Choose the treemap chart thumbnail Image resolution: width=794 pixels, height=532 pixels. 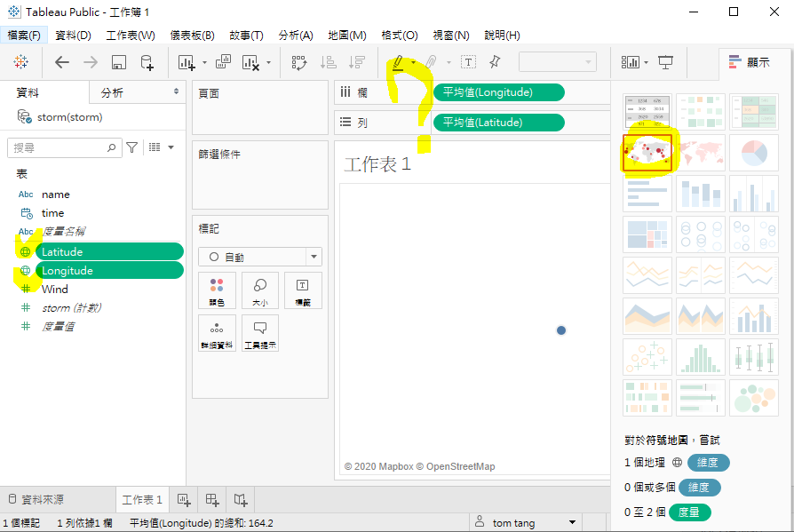click(x=647, y=234)
